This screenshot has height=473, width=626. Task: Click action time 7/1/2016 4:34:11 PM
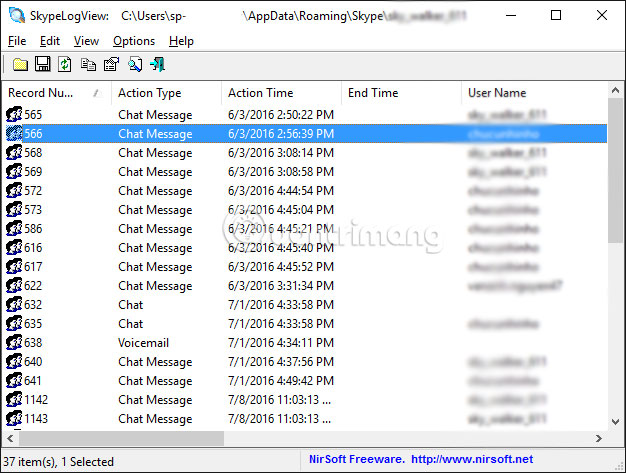point(281,343)
